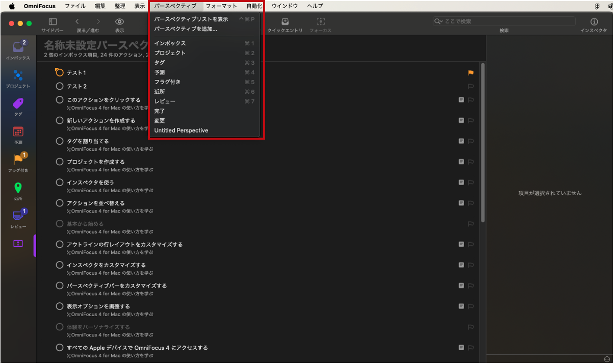
Task: Click the クイックエントリ toolbar icon
Action: [285, 22]
